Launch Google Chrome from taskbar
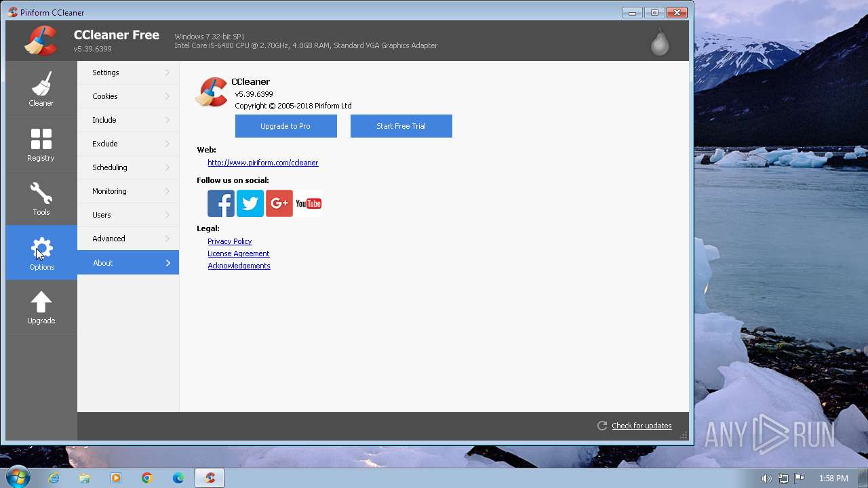This screenshot has width=868, height=488. (x=147, y=478)
